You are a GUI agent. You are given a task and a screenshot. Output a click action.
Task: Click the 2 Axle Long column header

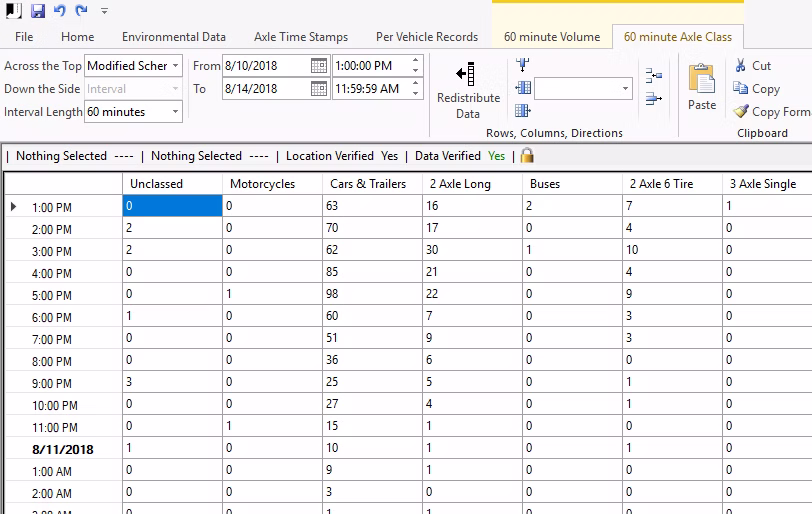[472, 184]
